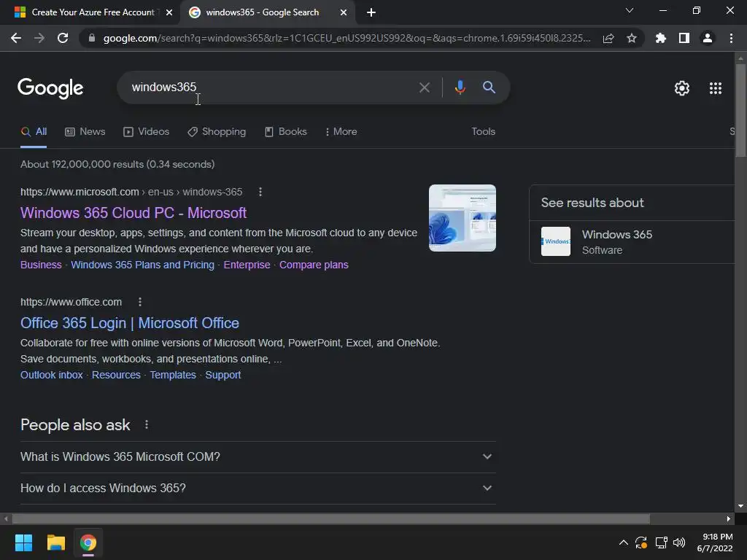
Task: Expand What is Windows 365 Microsoft COM
Action: [x=258, y=456]
